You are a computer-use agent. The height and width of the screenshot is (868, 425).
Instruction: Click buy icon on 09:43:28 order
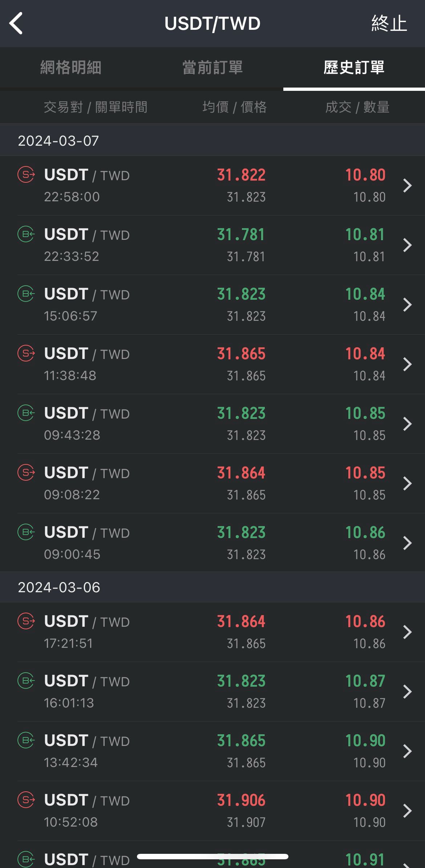point(26,413)
